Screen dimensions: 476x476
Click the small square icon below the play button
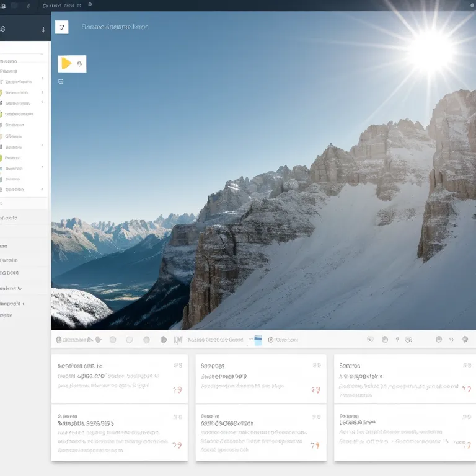pos(61,81)
